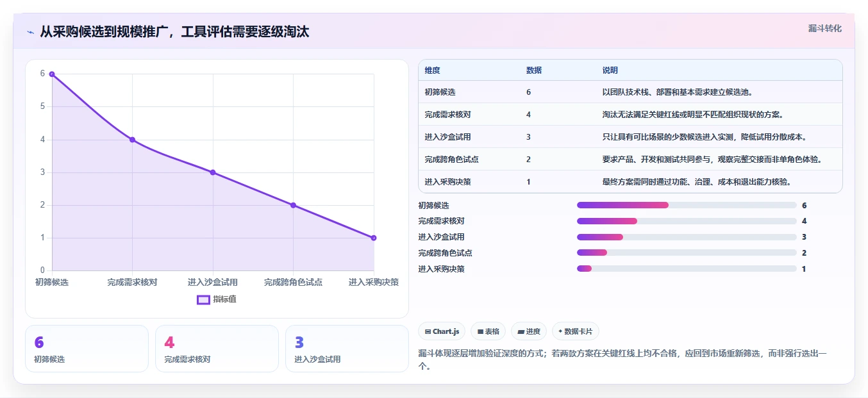
Task: Click the 初筛候选 x-axis label on the chart
Action: click(52, 282)
